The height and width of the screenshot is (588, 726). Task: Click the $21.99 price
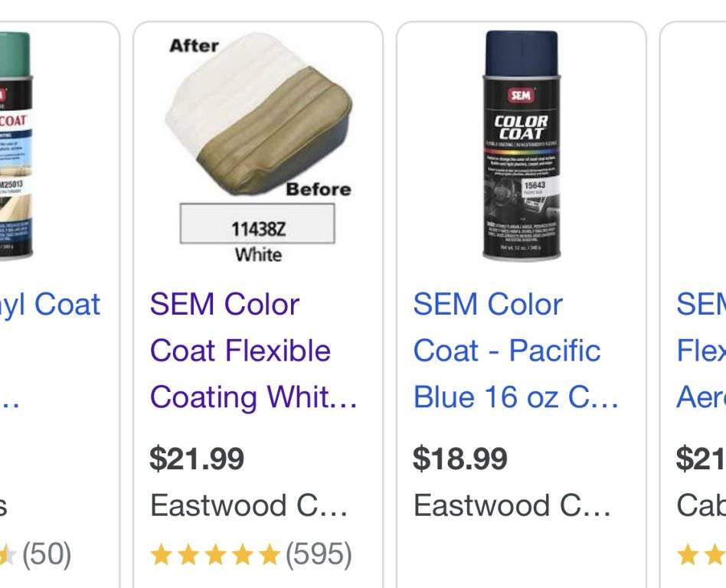[197, 459]
